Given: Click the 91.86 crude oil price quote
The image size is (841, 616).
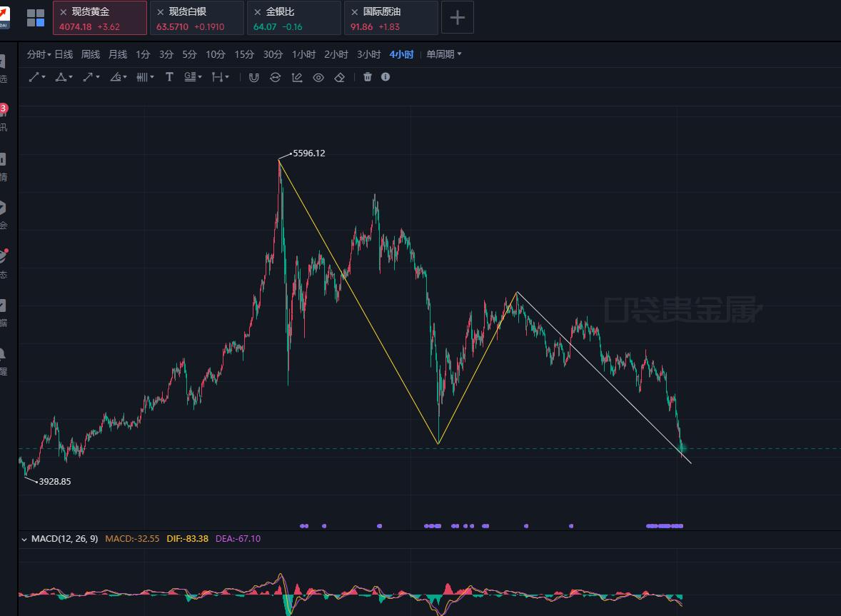Looking at the screenshot, I should pyautogui.click(x=361, y=27).
